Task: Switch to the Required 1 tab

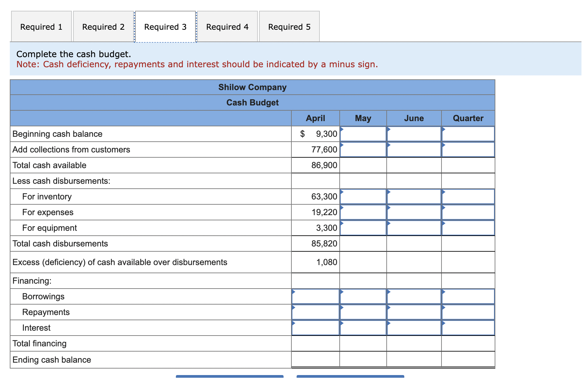Action: [41, 26]
